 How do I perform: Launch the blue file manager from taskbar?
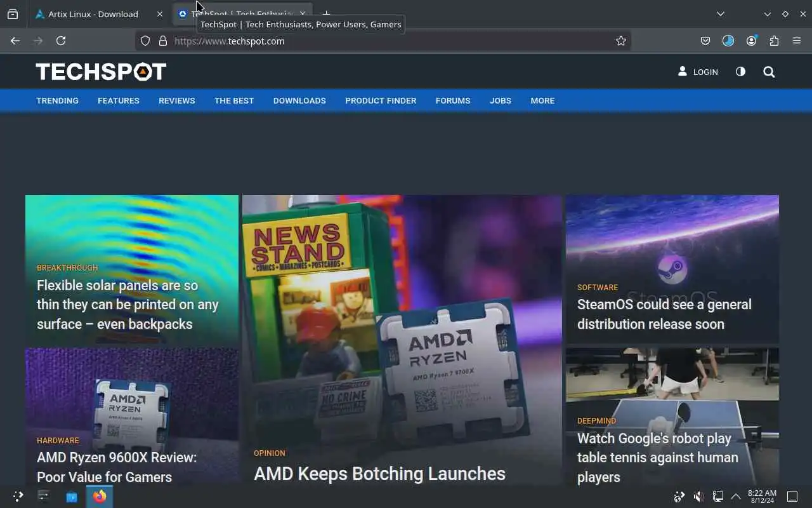[72, 497]
